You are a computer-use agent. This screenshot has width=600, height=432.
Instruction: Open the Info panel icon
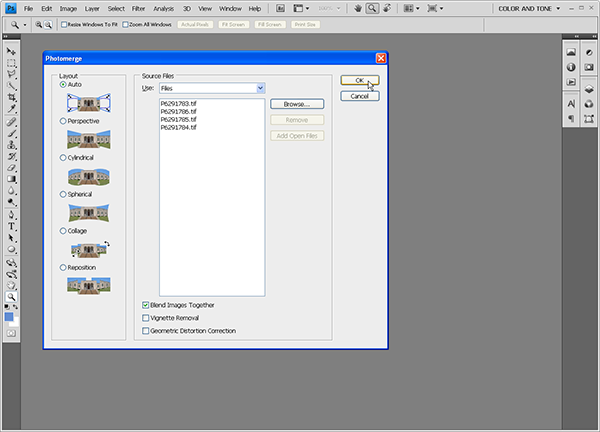[571, 67]
